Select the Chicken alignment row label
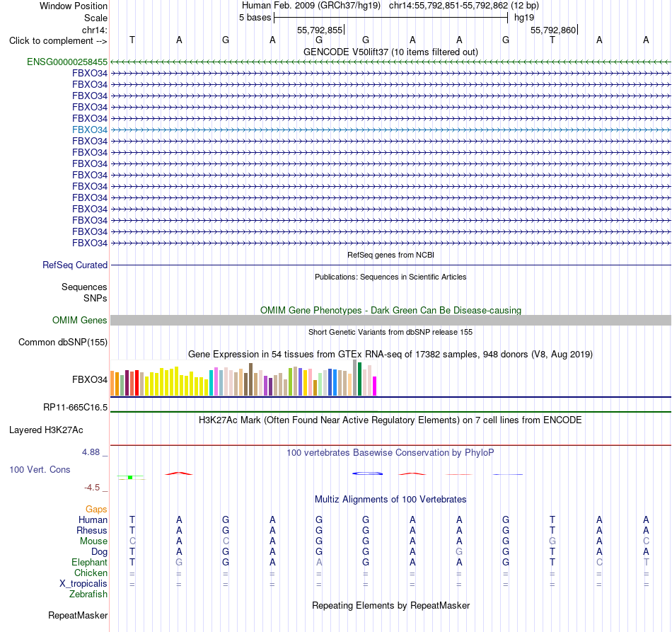This screenshot has height=632, width=672. (91, 573)
